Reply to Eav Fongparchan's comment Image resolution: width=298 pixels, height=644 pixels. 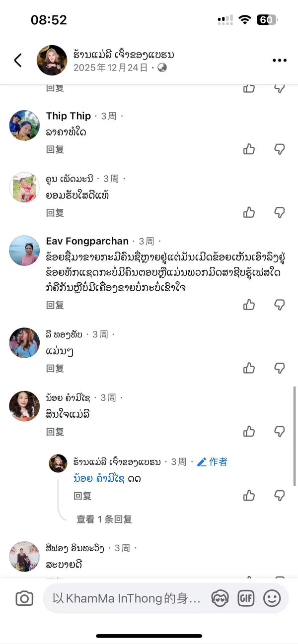pos(55,305)
